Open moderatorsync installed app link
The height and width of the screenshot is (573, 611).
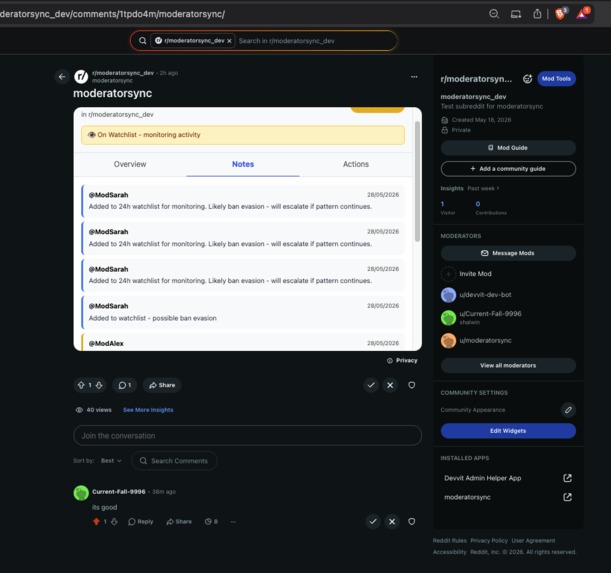[x=508, y=497]
